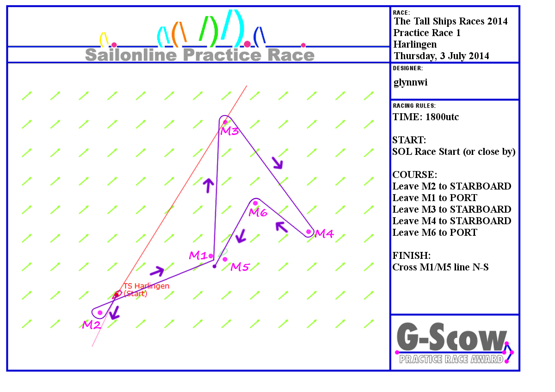Viewport: 555px width, 392px height.
Task: Click the yellow sail icon in header
Action: (x=104, y=39)
